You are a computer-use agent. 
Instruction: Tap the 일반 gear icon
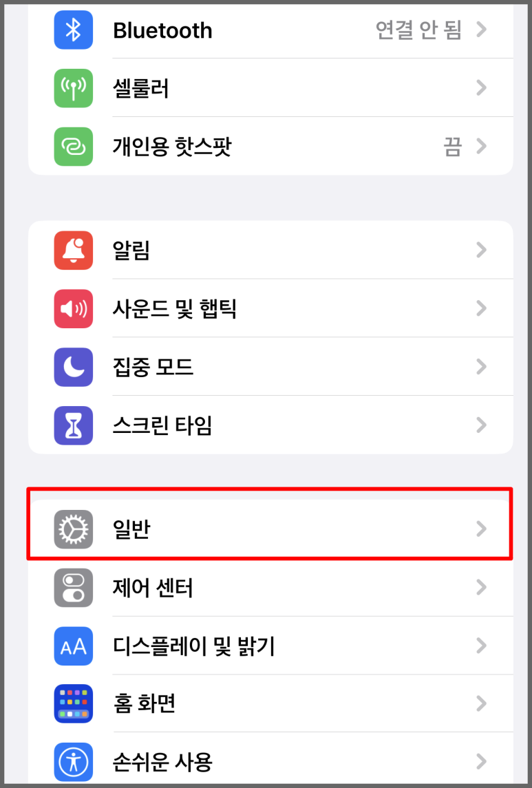[x=74, y=529]
